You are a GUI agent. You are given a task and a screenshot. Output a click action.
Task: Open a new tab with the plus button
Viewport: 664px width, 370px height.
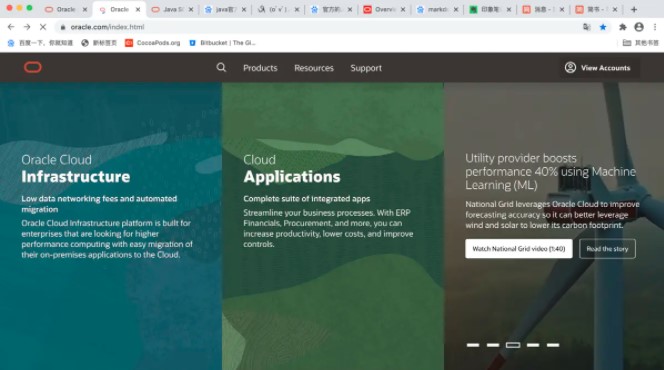pos(634,9)
